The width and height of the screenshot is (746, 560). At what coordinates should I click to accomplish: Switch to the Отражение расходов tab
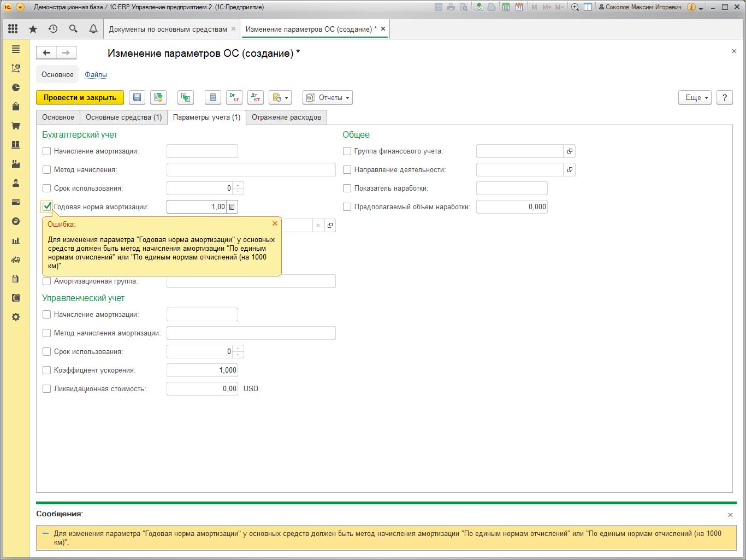point(286,117)
